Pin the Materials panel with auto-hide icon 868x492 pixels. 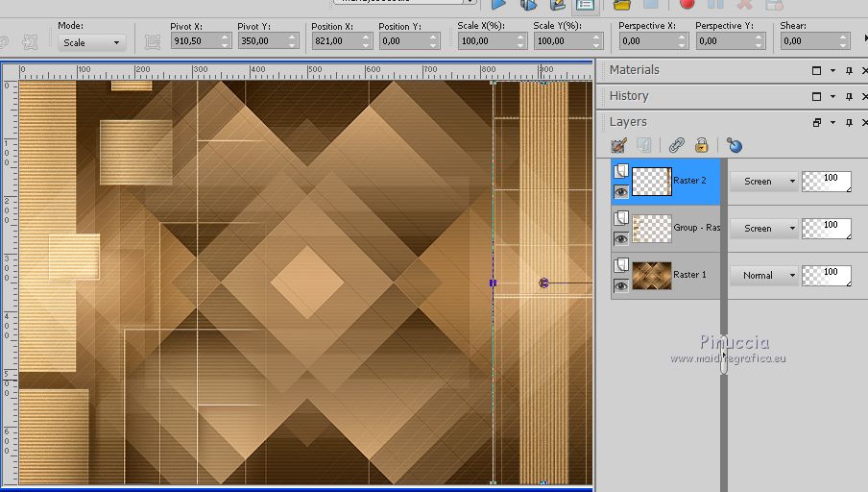(x=850, y=70)
